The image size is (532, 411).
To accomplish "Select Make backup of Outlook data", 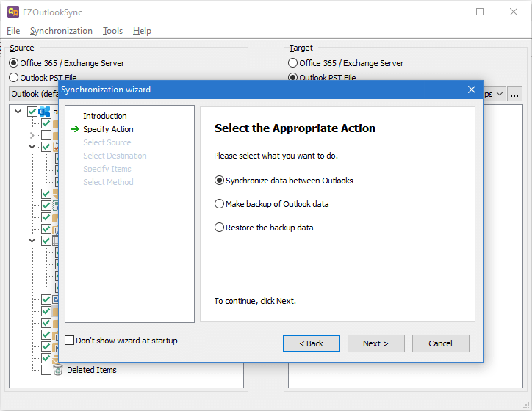I will [219, 204].
